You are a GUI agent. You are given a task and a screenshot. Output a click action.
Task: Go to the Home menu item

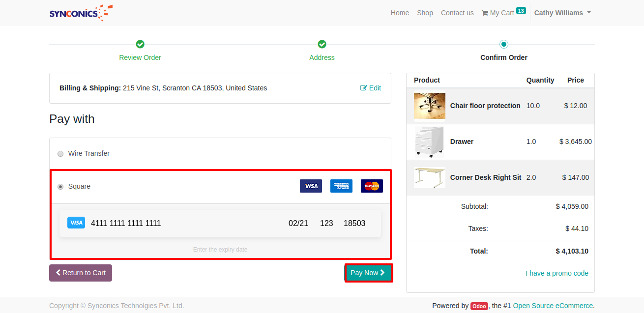click(x=400, y=13)
